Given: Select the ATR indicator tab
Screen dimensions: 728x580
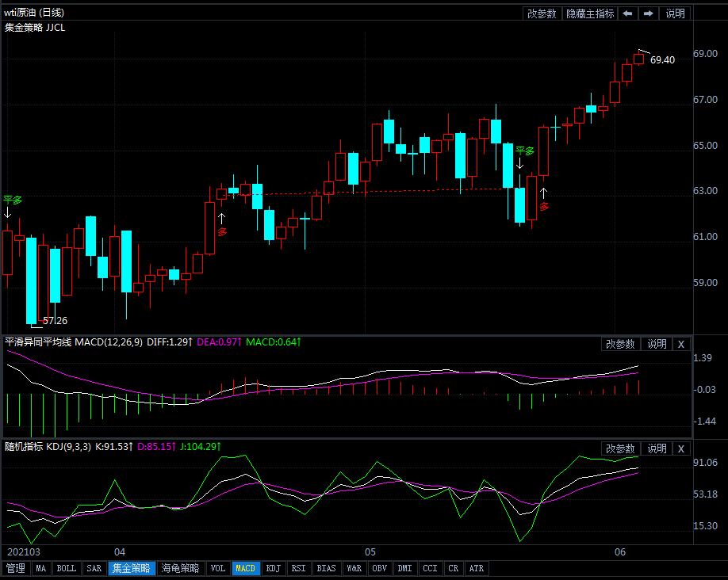Looking at the screenshot, I should (x=477, y=568).
